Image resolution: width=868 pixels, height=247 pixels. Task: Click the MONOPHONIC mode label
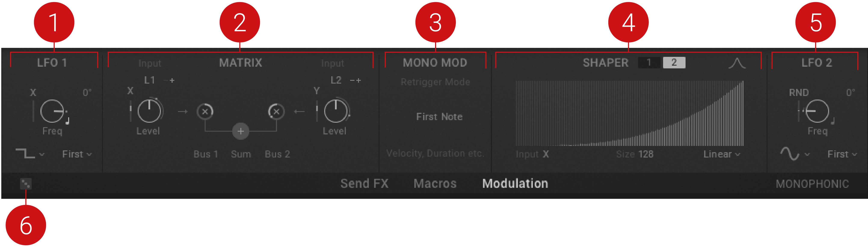812,184
